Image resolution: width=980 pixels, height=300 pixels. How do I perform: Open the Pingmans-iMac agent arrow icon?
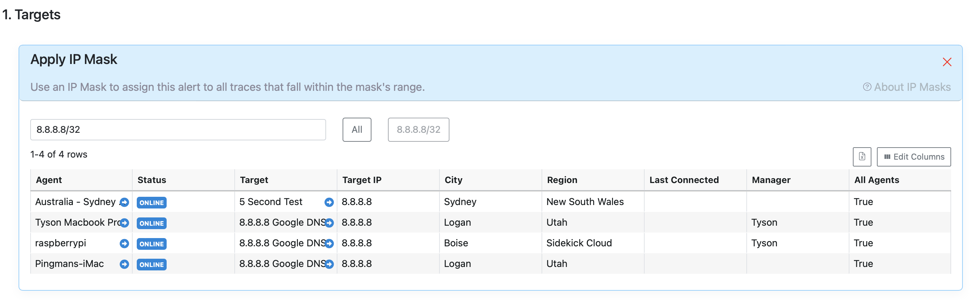point(124,264)
